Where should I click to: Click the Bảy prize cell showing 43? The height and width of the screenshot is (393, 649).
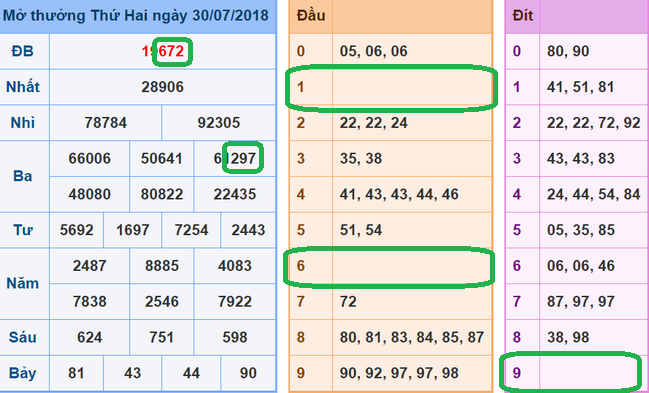pos(132,373)
